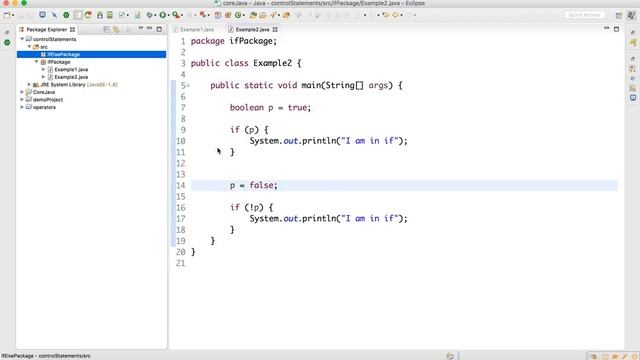Open the Debug button dropdown arrow

(x=156, y=15)
